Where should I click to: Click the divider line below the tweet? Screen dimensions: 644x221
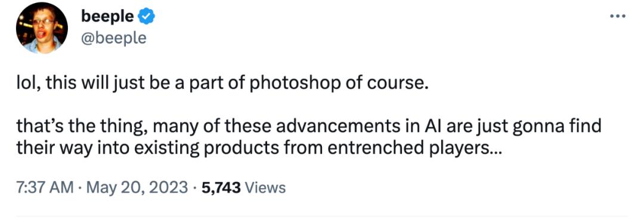tap(322, 215)
